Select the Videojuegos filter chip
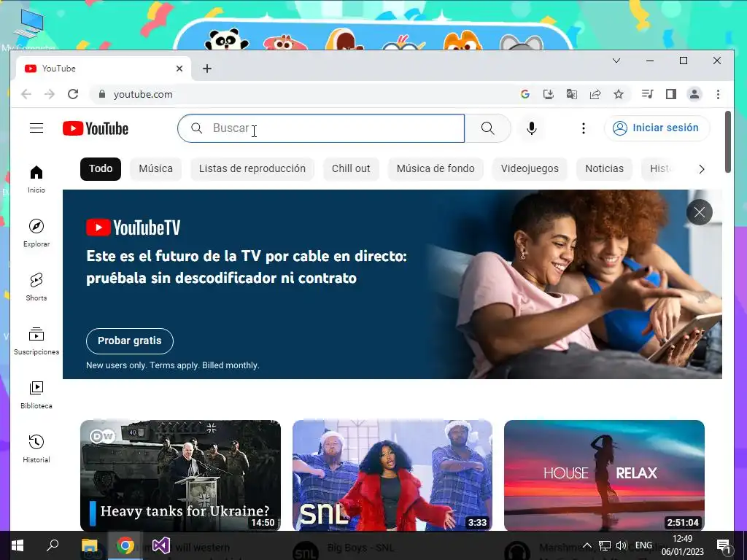 [x=530, y=168]
